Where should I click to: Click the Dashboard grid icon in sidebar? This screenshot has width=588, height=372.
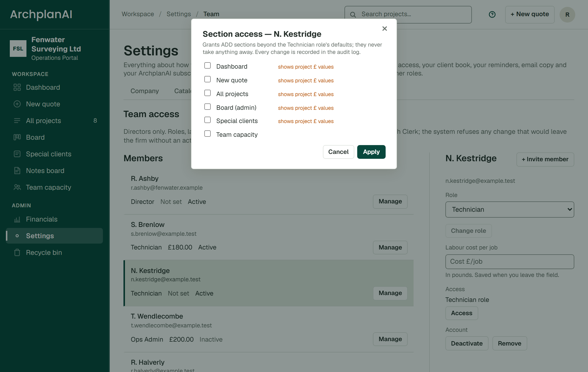tap(17, 87)
